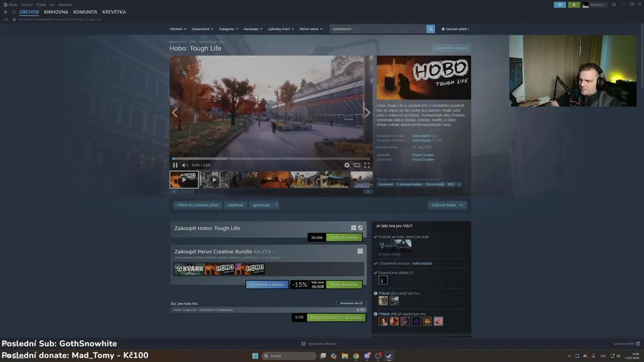The height and width of the screenshot is (362, 644).
Task: Open File Explorer from the taskbar
Action: click(x=345, y=356)
